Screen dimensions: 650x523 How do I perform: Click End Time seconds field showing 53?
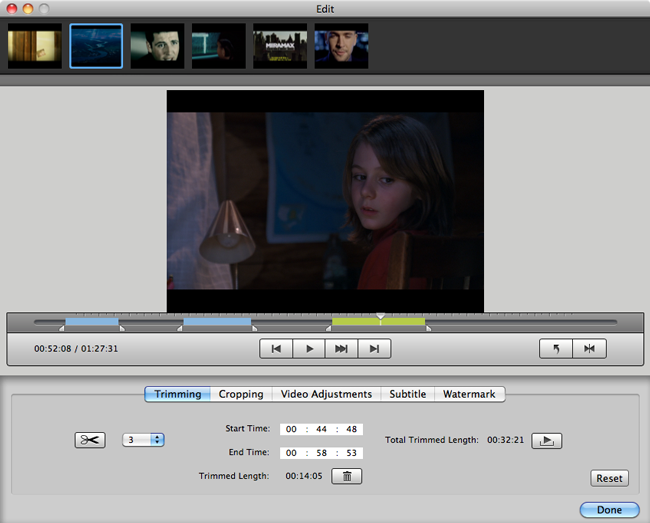point(352,453)
